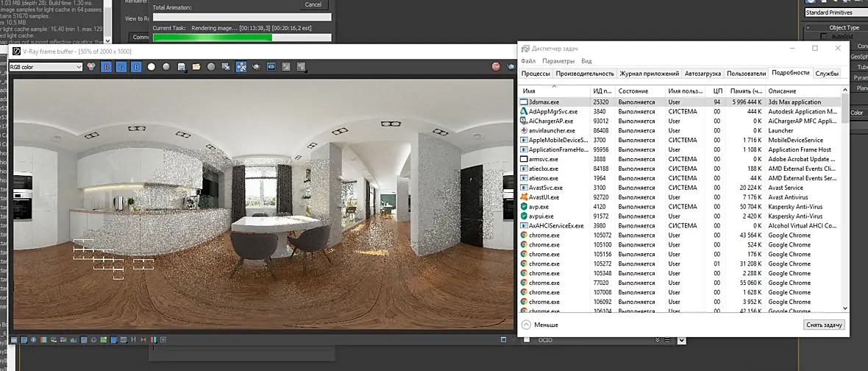Clear the frame buffer image
The width and height of the screenshot is (868, 371).
click(211, 67)
